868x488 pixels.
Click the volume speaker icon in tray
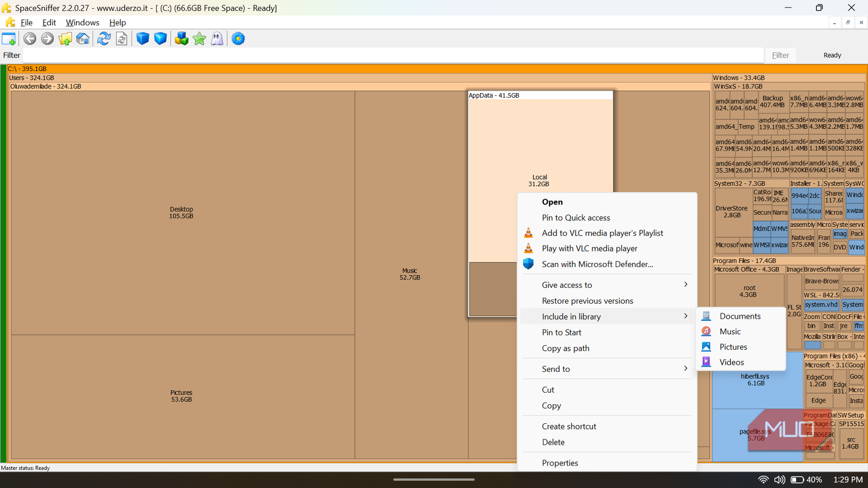(x=779, y=479)
